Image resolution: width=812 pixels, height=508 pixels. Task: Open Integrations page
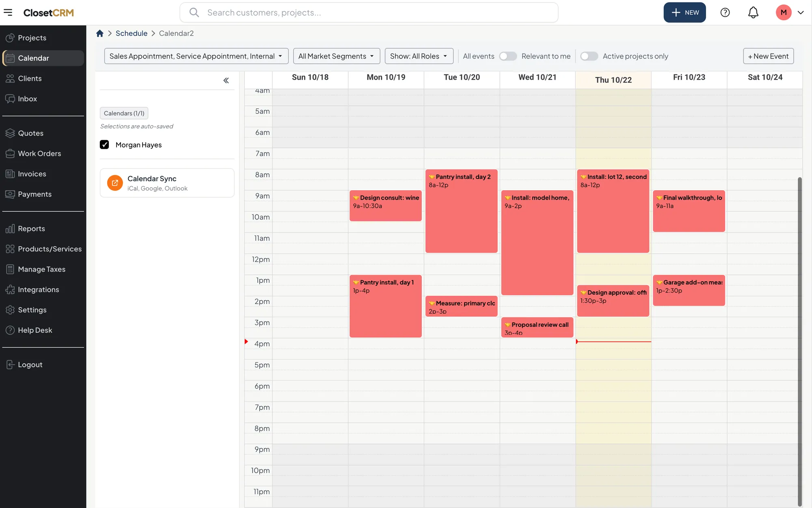pos(43,290)
